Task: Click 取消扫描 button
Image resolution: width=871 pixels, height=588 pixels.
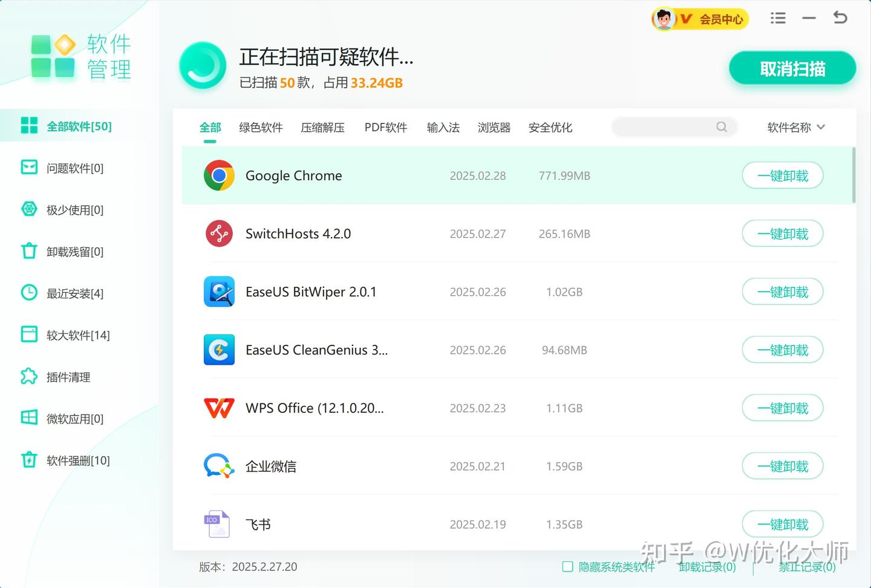Action: pyautogui.click(x=792, y=68)
